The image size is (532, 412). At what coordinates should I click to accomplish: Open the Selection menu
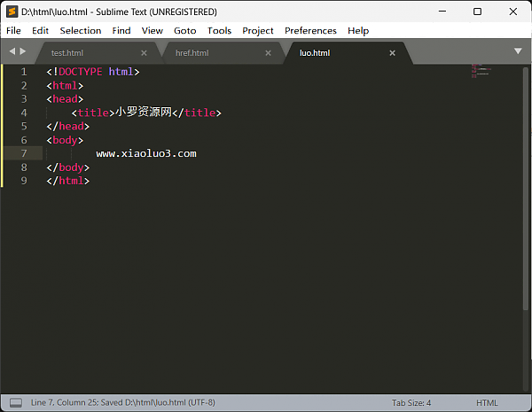point(81,30)
